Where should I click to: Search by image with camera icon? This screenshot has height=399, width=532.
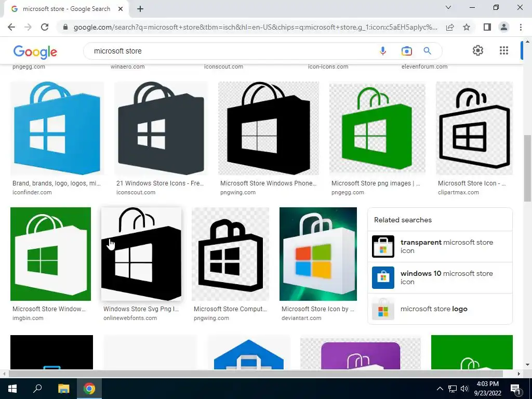click(406, 51)
